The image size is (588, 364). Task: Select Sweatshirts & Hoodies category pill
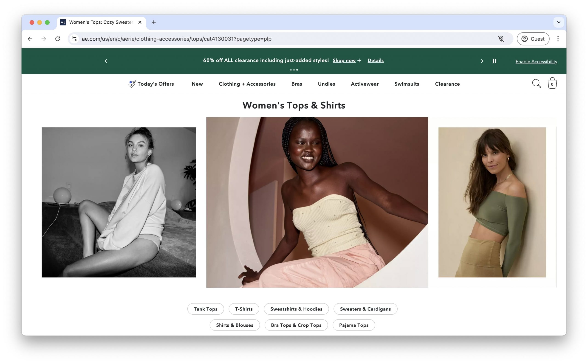pyautogui.click(x=296, y=309)
